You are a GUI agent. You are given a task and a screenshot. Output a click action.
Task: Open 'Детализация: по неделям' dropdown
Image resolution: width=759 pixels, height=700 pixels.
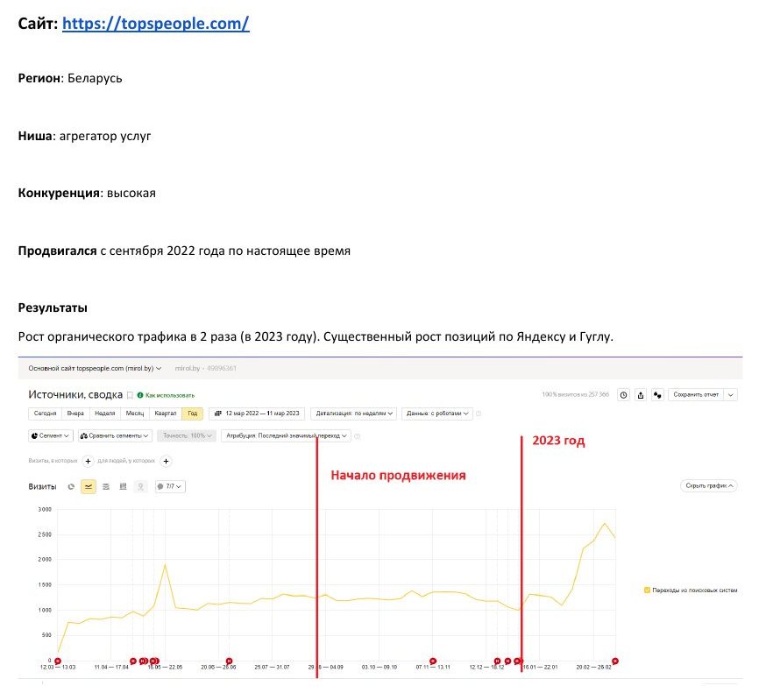point(354,414)
